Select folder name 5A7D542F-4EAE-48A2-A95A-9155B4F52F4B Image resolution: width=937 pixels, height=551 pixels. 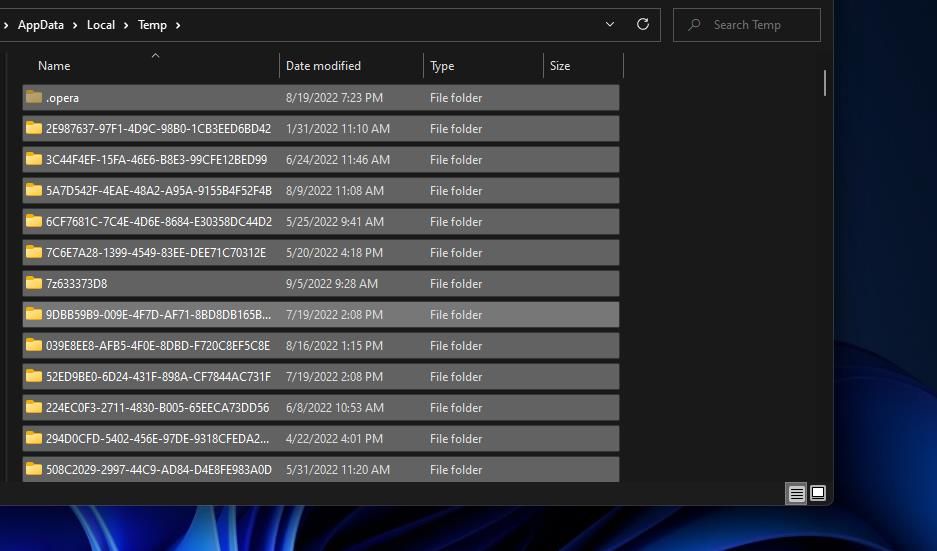pyautogui.click(x=159, y=191)
